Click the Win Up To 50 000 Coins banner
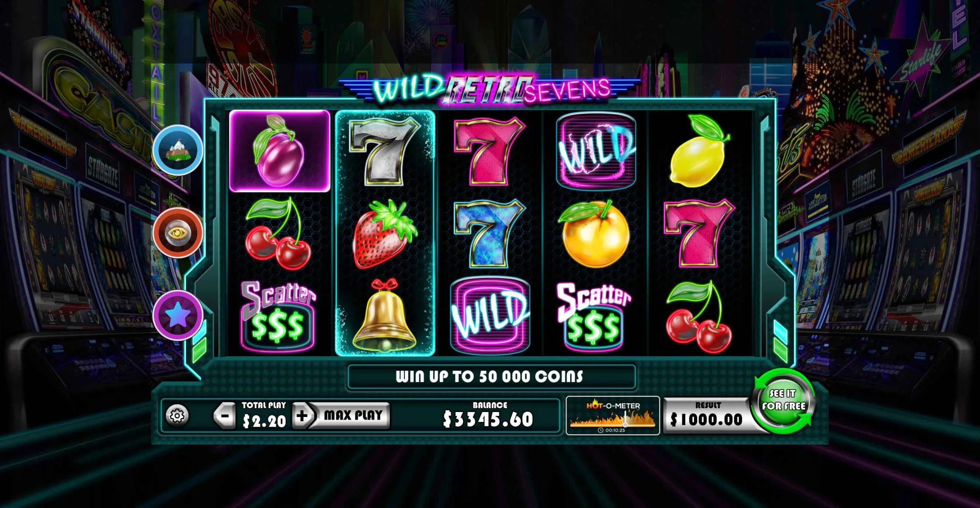The height and width of the screenshot is (508, 980). 492,377
